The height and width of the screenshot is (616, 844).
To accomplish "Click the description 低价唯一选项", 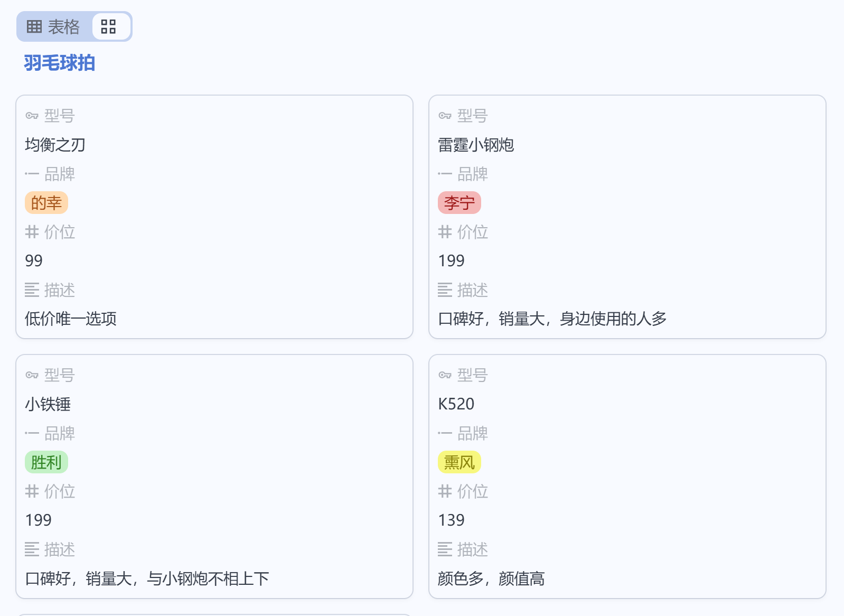I will pyautogui.click(x=71, y=319).
